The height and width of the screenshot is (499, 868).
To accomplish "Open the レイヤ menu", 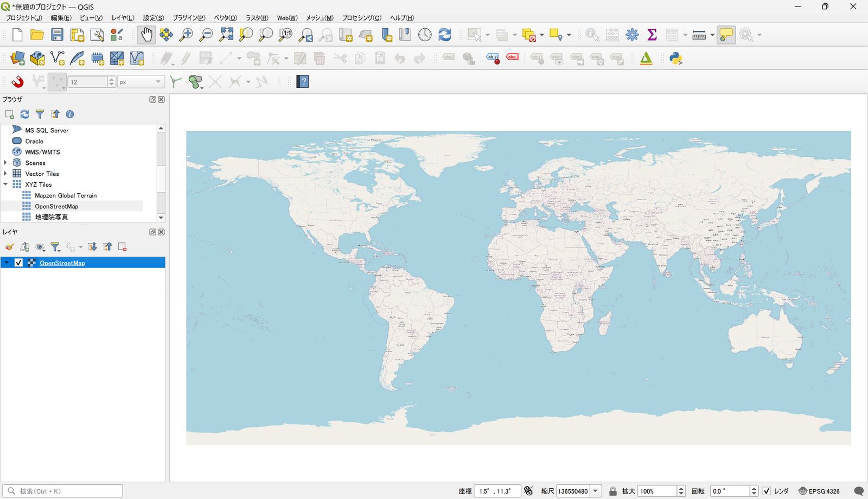I will [123, 18].
